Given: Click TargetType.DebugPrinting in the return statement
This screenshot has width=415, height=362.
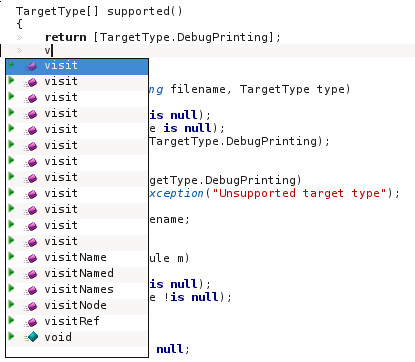Looking at the screenshot, I should (184, 37).
